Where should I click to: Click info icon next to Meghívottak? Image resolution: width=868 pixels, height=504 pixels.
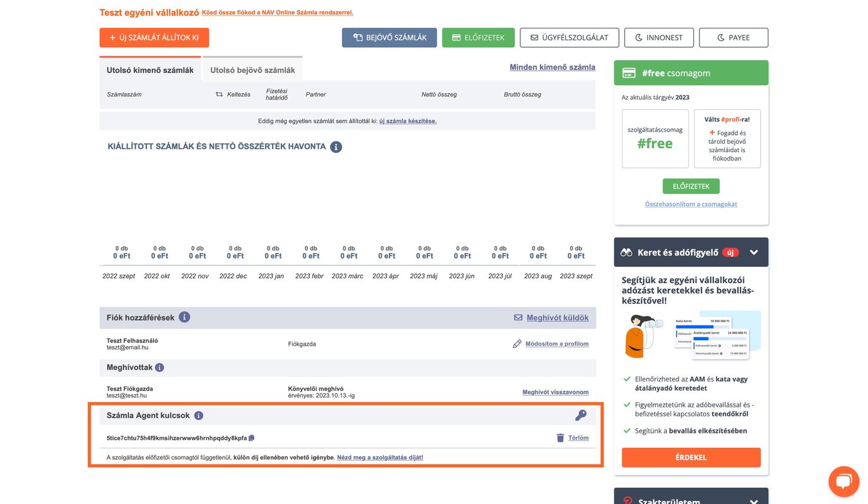(x=160, y=367)
